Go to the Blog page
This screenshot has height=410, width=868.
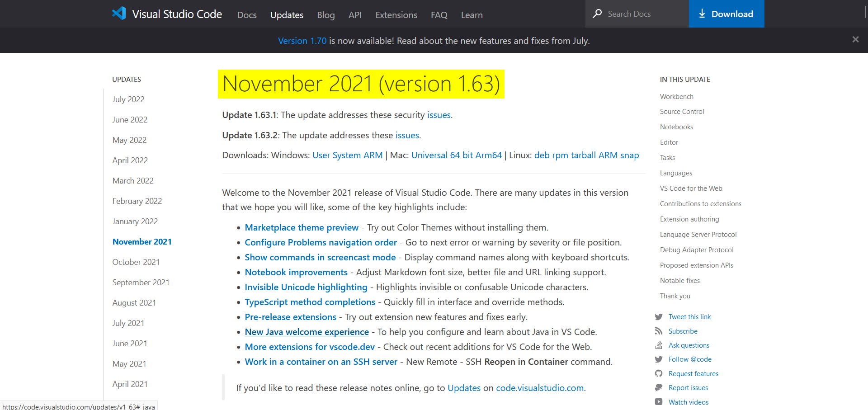(x=326, y=15)
